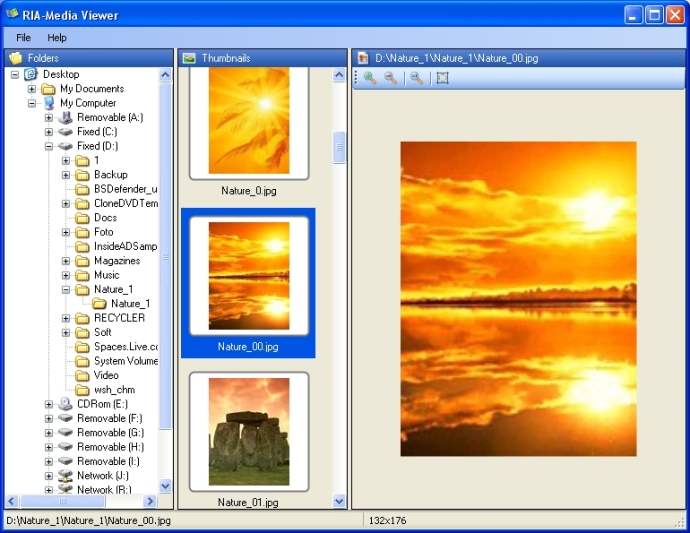Click the CDRom (E:) drive icon
Screen dimensions: 690x533
pyautogui.click(x=65, y=404)
